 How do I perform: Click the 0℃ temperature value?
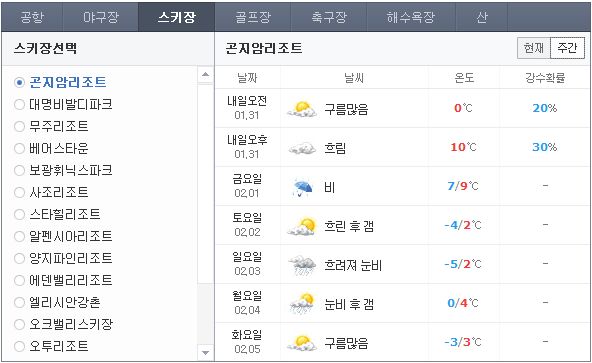463,108
